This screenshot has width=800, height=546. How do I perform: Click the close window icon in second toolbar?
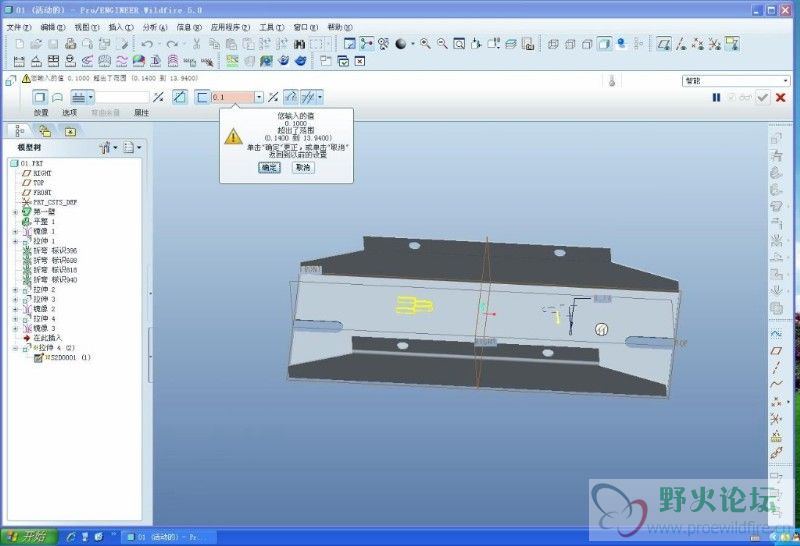click(360, 61)
